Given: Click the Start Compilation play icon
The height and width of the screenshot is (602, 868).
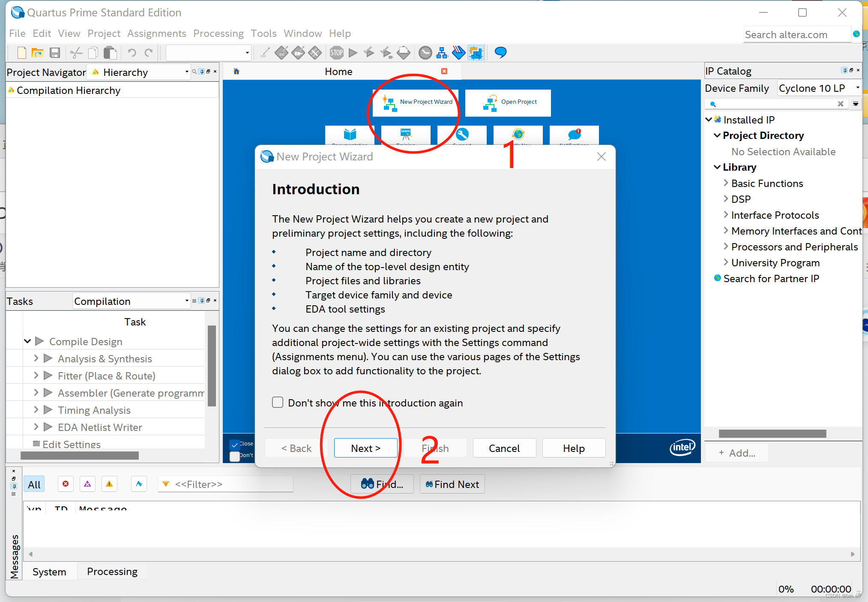Looking at the screenshot, I should coord(353,53).
